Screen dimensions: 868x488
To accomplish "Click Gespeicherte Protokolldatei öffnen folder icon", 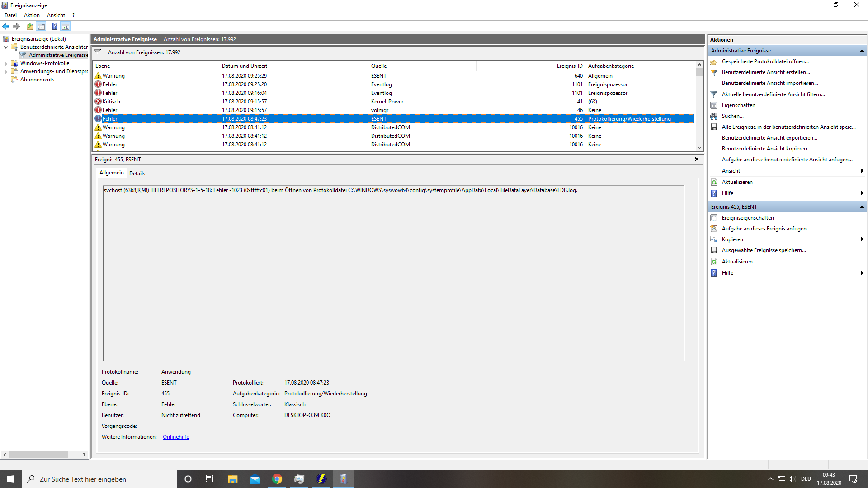I will click(x=714, y=61).
